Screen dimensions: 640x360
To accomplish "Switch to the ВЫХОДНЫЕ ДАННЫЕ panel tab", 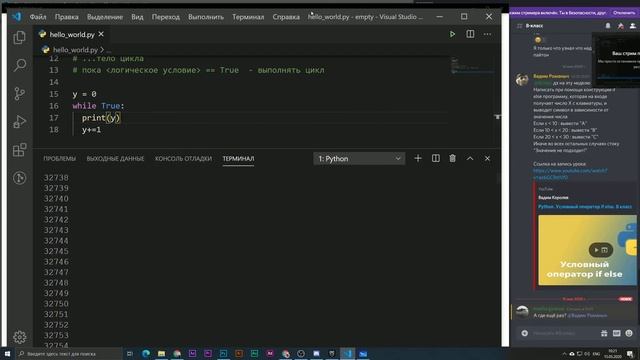I will click(115, 159).
